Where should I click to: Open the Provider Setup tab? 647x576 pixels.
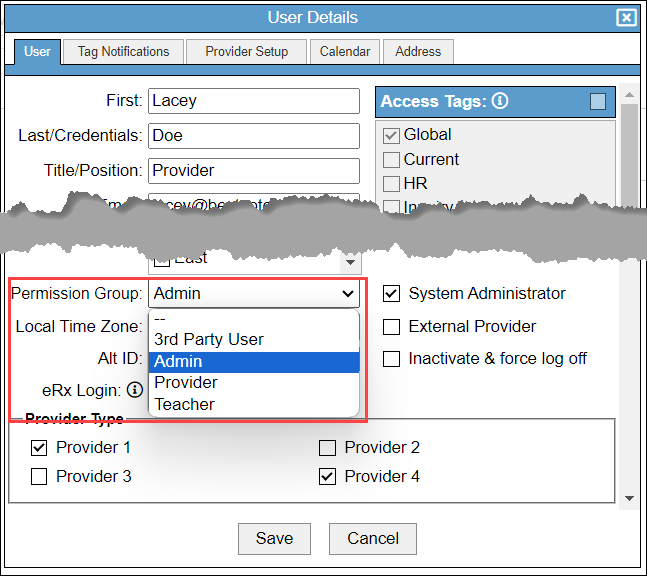(246, 52)
